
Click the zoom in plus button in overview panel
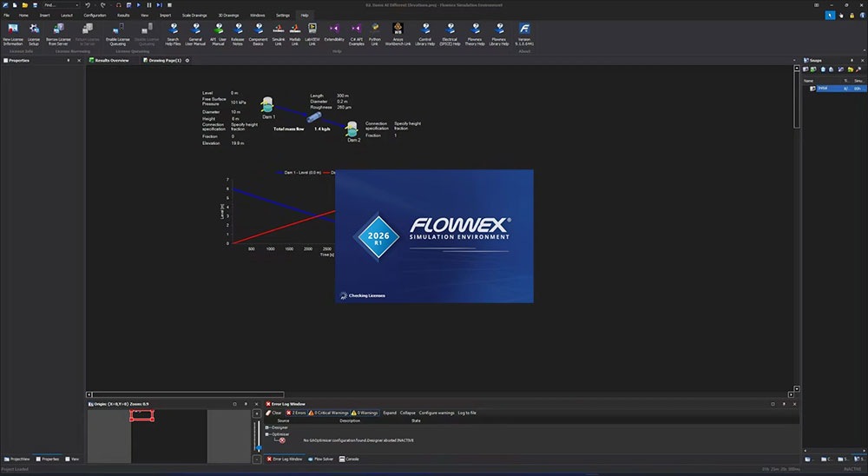point(257,413)
